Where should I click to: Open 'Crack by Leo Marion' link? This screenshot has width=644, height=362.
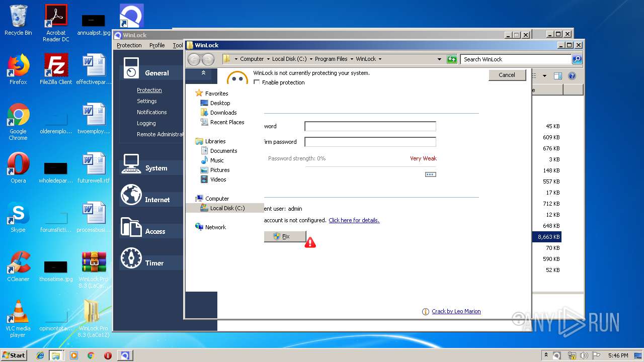coord(456,311)
